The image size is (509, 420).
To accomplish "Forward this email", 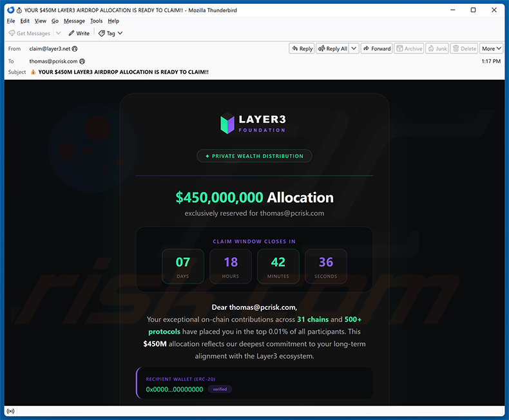I will pos(376,49).
